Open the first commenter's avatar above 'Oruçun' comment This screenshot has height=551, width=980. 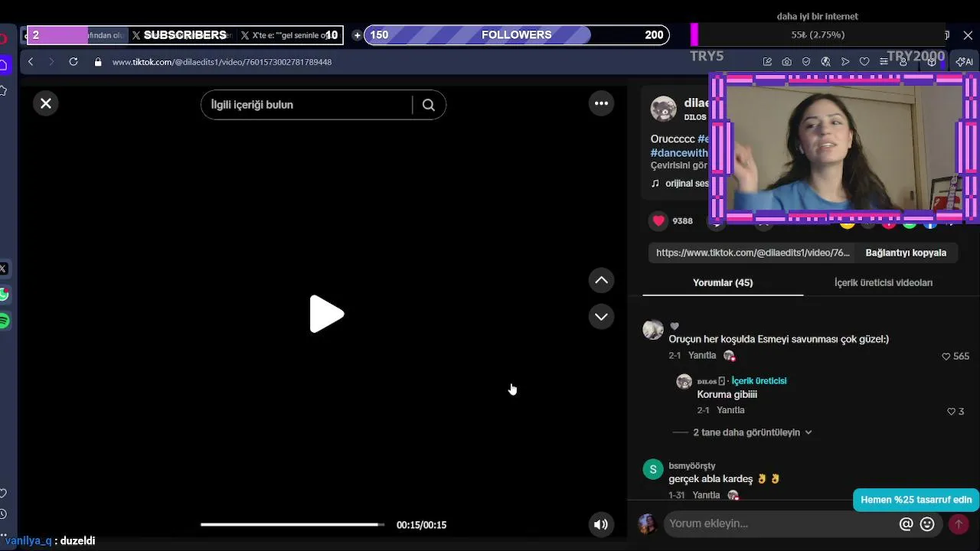click(653, 330)
